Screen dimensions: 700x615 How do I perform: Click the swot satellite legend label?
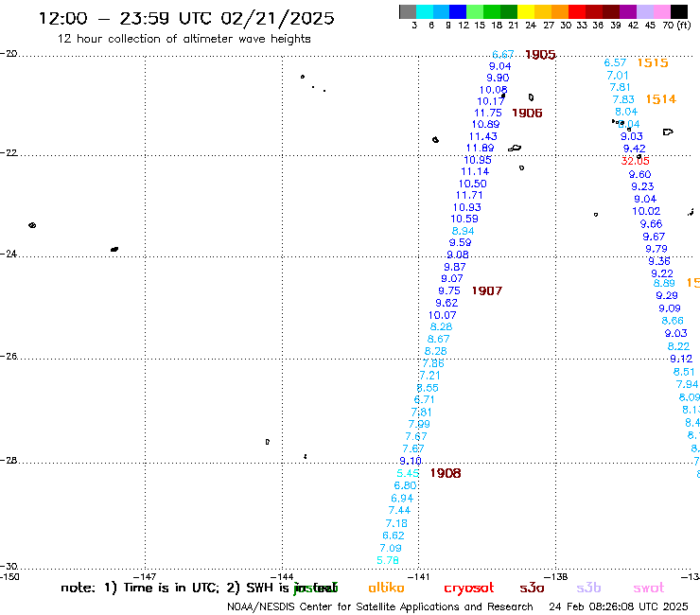click(649, 588)
